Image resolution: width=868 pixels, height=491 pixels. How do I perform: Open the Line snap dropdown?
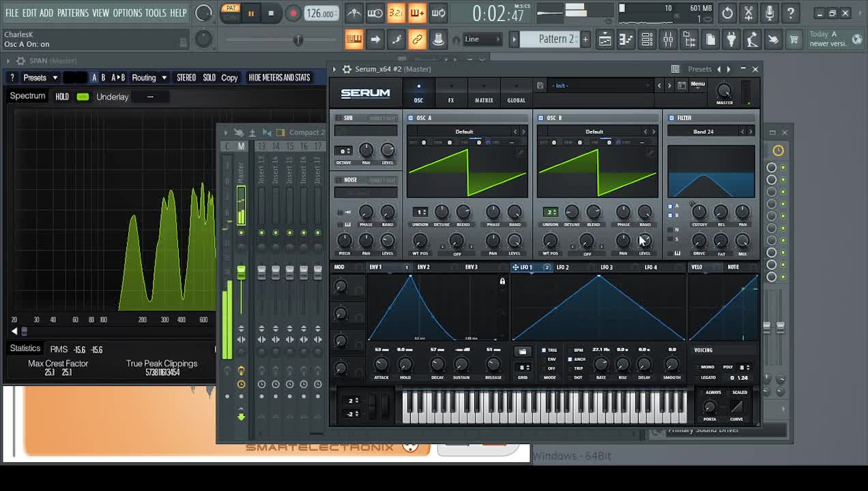tap(483, 39)
